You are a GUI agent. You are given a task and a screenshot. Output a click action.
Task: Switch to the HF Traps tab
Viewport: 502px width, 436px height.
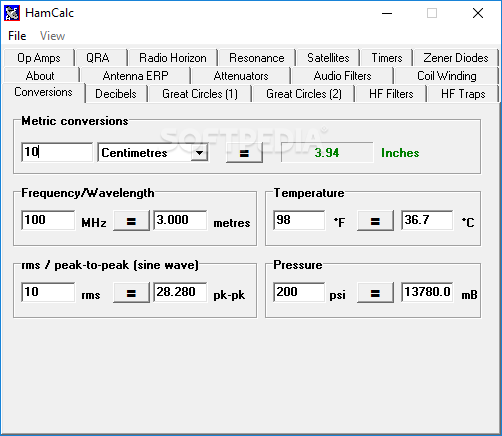pos(463,94)
